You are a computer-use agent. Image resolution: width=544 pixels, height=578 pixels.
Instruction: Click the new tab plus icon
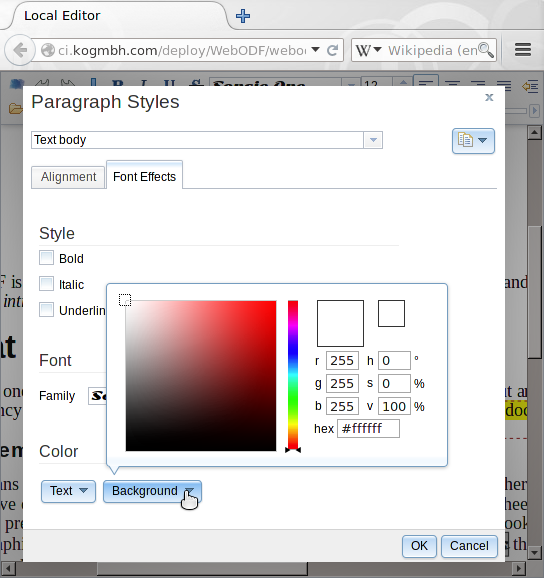(x=243, y=16)
